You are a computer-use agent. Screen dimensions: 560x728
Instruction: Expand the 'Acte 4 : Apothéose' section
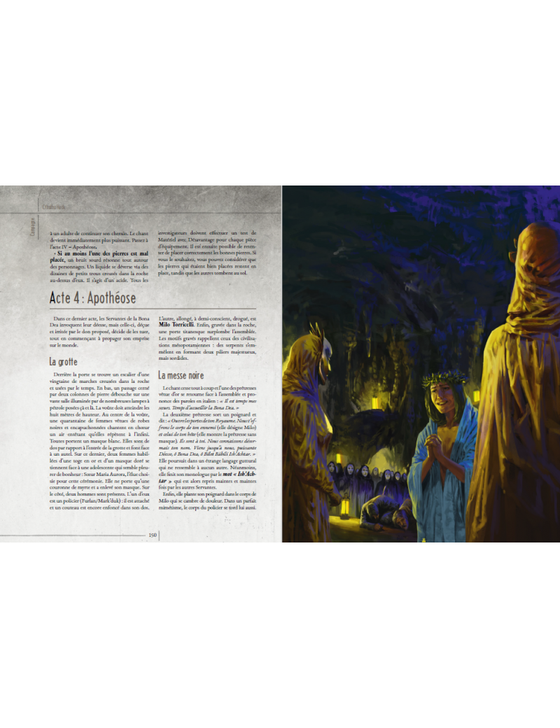tap(94, 297)
